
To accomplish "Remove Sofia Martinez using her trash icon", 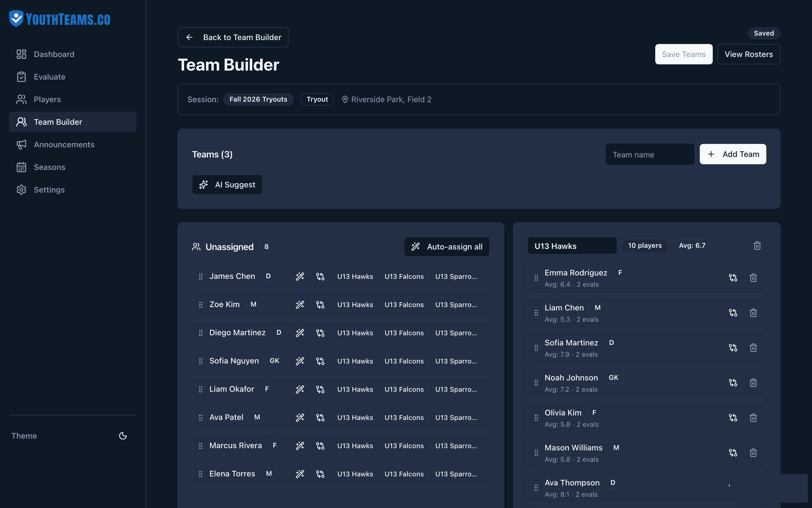I will (753, 348).
